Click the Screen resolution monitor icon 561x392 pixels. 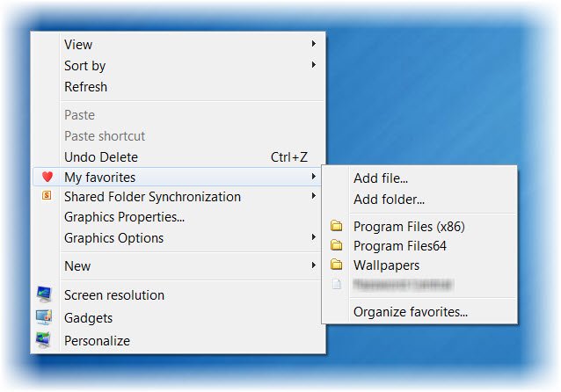pyautogui.click(x=44, y=295)
